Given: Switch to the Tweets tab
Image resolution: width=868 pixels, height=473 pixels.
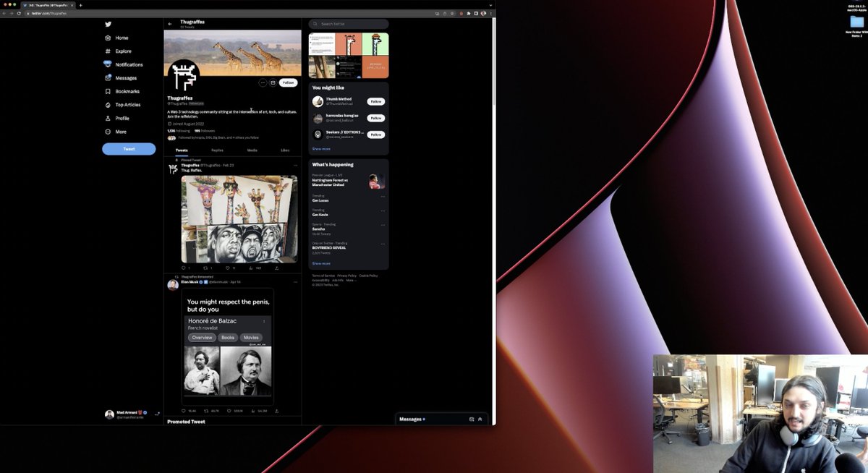Looking at the screenshot, I should (182, 150).
